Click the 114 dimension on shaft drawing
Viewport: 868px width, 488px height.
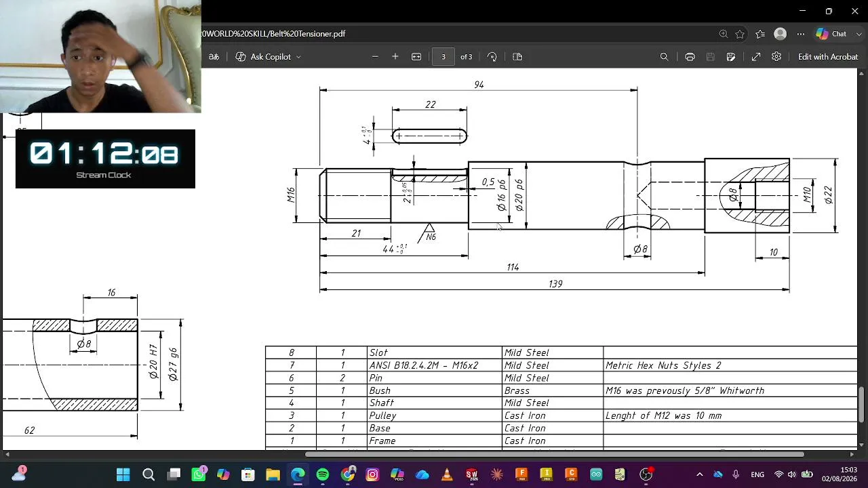pos(513,268)
